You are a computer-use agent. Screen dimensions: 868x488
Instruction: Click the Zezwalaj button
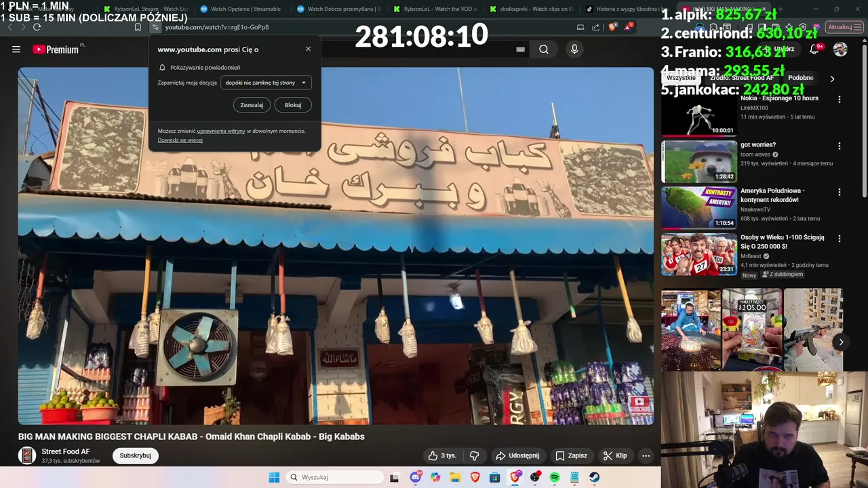pos(252,105)
